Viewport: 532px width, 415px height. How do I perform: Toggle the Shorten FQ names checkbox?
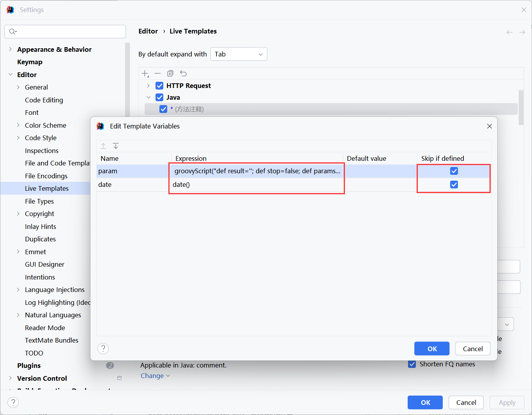pyautogui.click(x=412, y=364)
